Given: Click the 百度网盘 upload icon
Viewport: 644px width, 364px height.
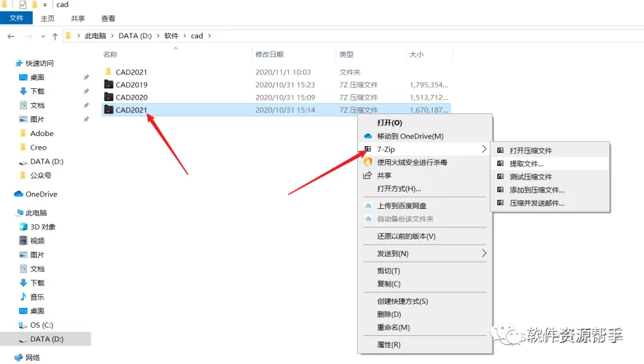Looking at the screenshot, I should [368, 206].
